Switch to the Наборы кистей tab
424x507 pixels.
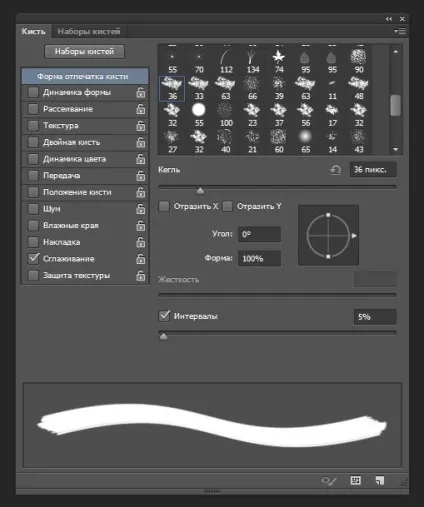tap(89, 31)
